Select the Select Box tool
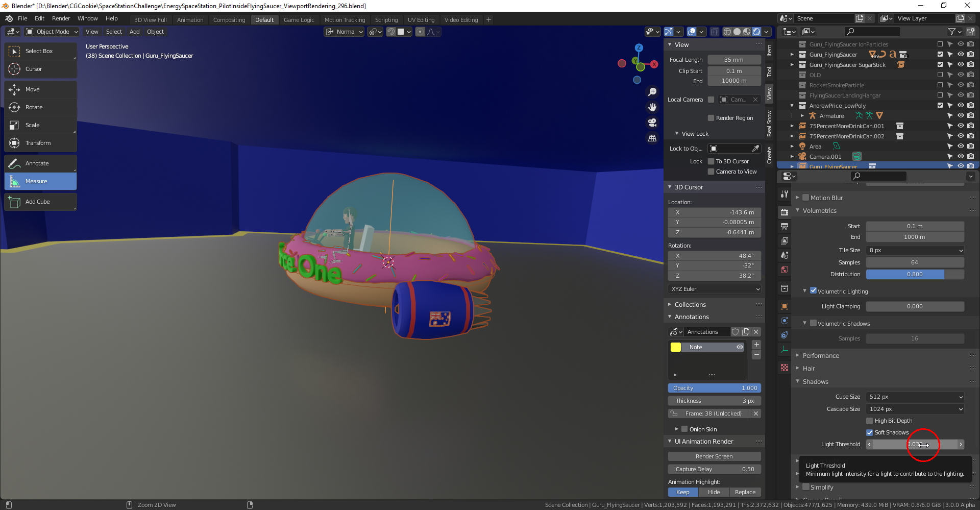The image size is (980, 510). click(x=41, y=51)
